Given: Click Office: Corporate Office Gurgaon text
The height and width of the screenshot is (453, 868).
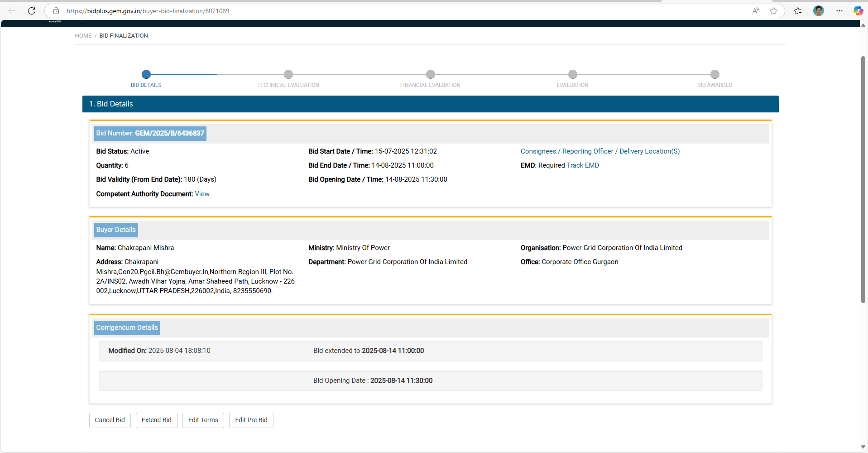Looking at the screenshot, I should [x=570, y=262].
